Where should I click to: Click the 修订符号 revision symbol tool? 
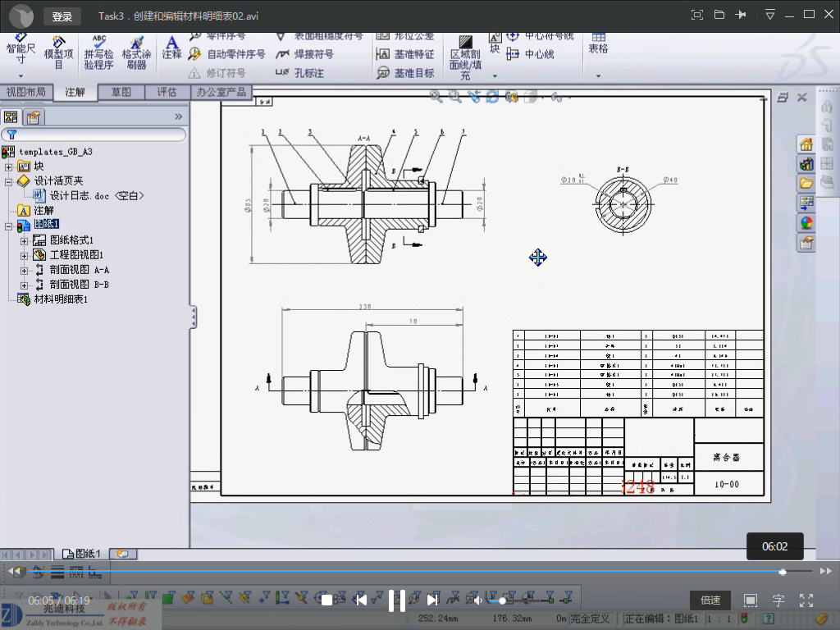tap(217, 73)
